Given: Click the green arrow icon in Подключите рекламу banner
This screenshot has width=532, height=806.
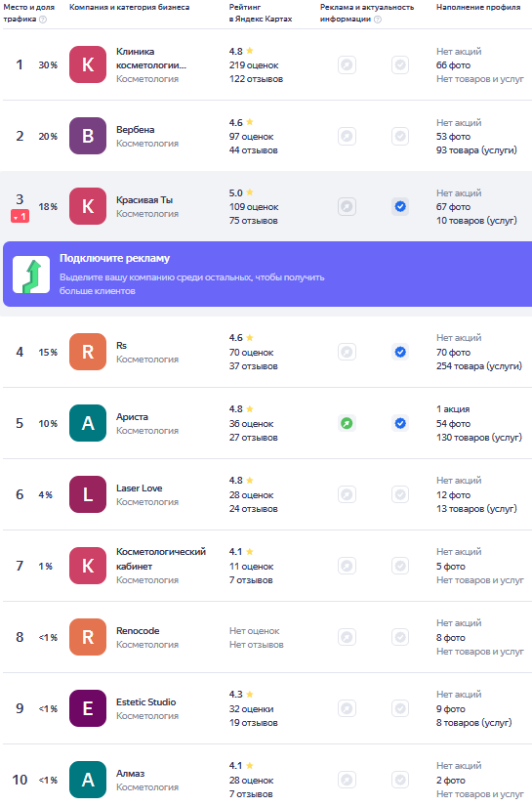Looking at the screenshot, I should click(31, 275).
